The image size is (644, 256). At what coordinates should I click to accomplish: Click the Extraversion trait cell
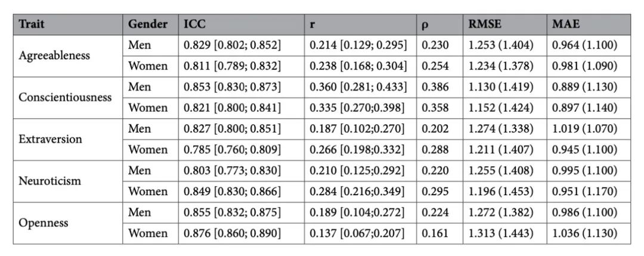point(68,139)
